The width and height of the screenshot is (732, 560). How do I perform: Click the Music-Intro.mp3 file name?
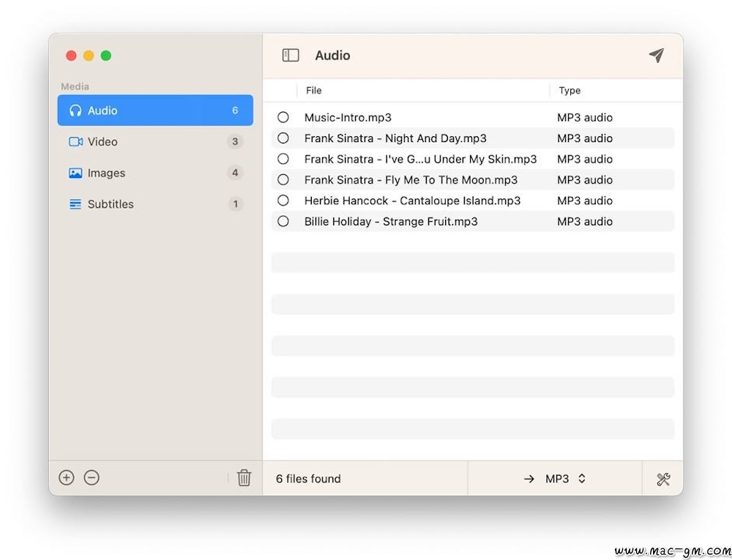pos(348,118)
